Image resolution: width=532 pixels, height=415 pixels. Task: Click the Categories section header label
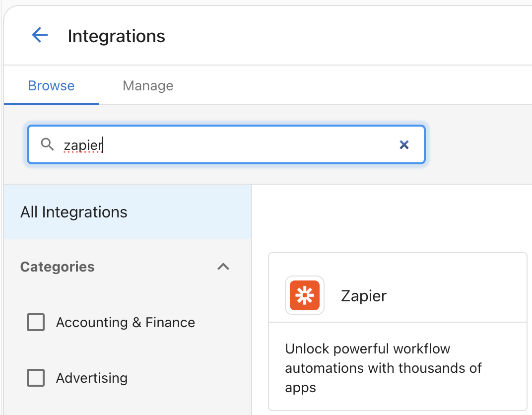tap(57, 267)
